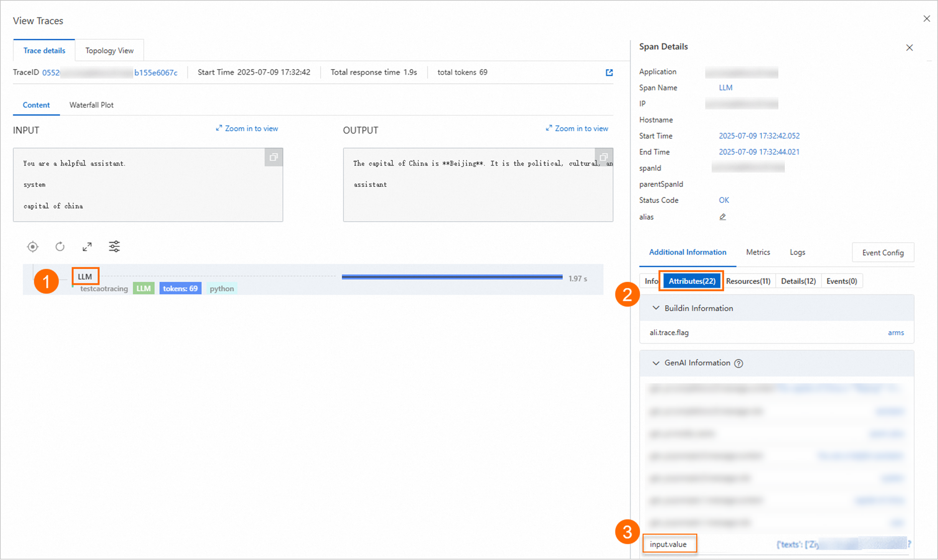Switch to the Topology View tab

(x=109, y=50)
